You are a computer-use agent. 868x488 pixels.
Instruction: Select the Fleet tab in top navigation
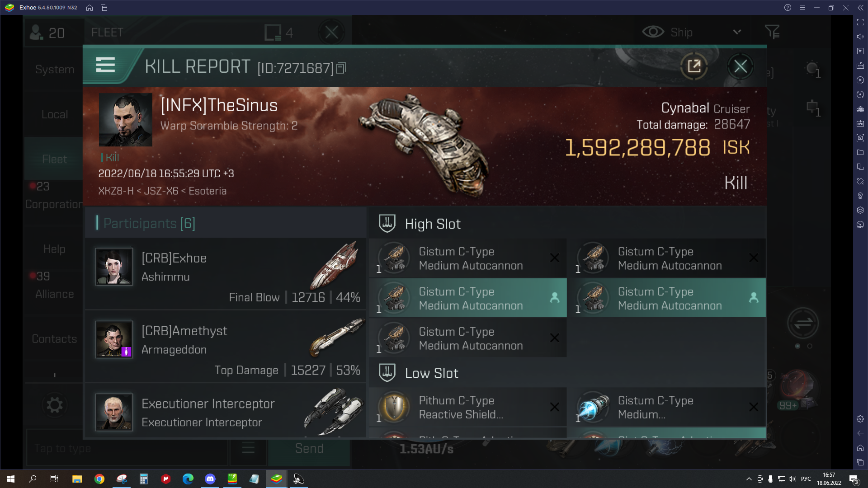pyautogui.click(x=108, y=32)
